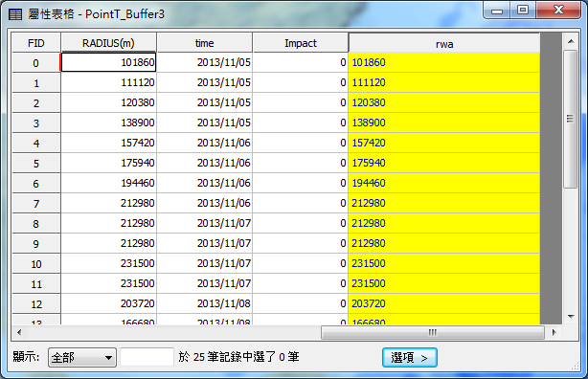Open the 顯示 dropdown showing 全部
This screenshot has height=379, width=588.
tap(82, 357)
